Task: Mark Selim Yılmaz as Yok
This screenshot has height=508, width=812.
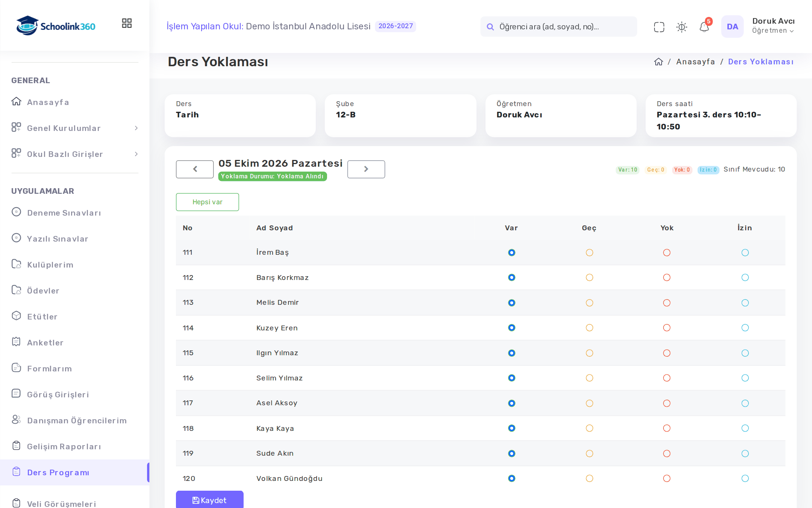Action: tap(667, 378)
